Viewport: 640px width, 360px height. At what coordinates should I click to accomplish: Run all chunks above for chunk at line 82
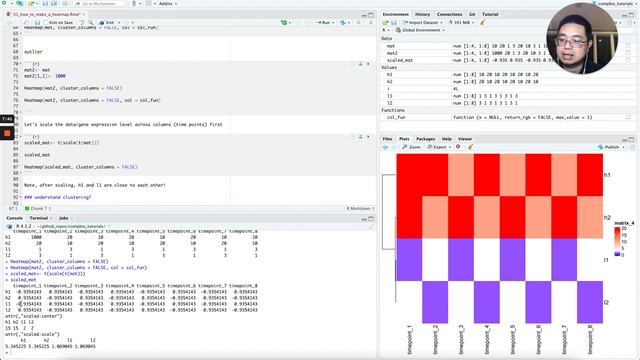[360, 137]
